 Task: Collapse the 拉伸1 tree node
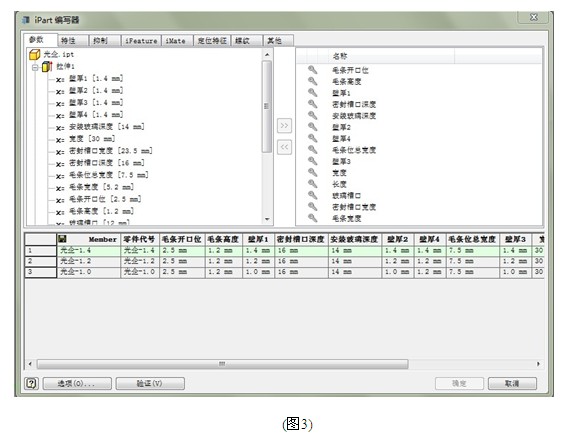(x=35, y=67)
